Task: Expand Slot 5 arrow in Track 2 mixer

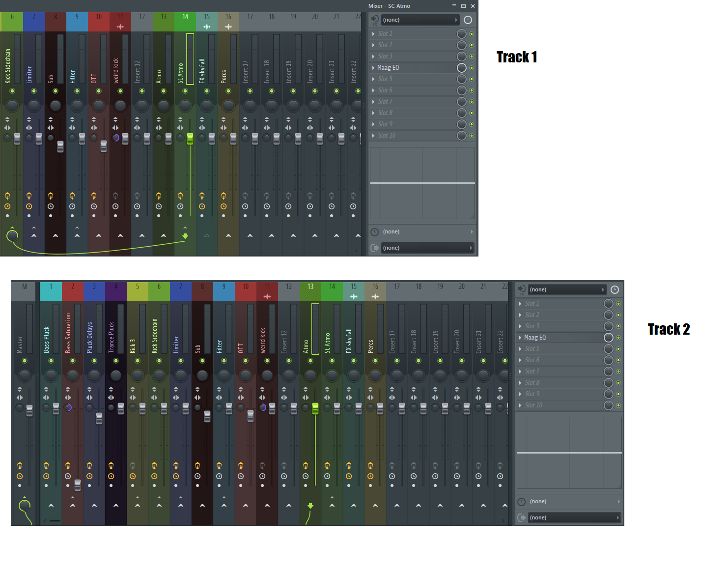Action: click(x=520, y=349)
